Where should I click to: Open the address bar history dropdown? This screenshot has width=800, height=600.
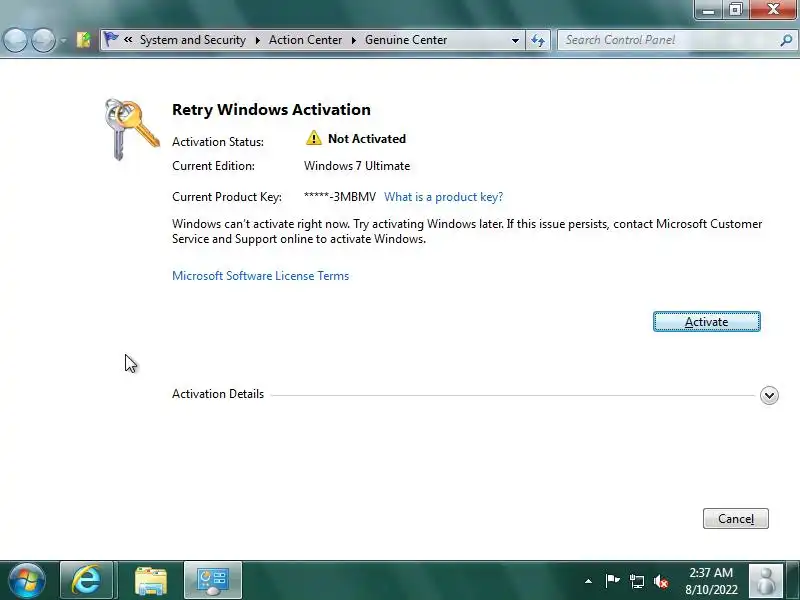click(x=515, y=40)
